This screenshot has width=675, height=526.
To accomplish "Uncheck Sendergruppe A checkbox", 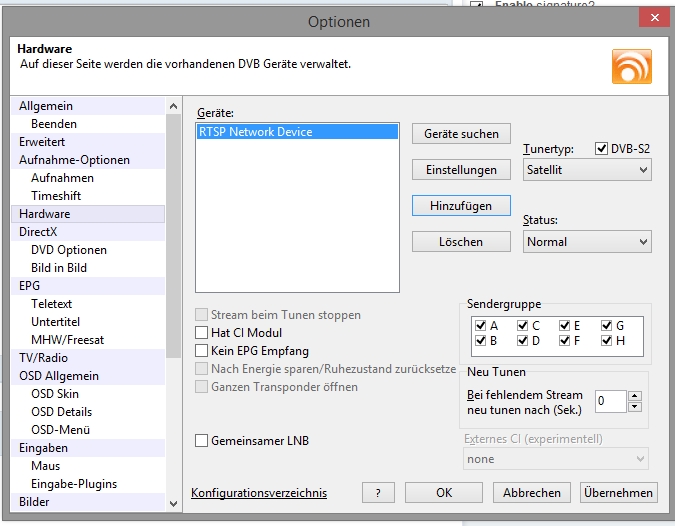I will tap(481, 325).
